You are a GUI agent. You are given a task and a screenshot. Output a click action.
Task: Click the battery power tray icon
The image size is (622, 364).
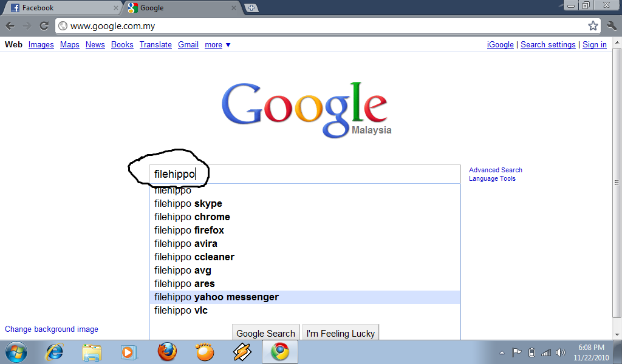[532, 352]
